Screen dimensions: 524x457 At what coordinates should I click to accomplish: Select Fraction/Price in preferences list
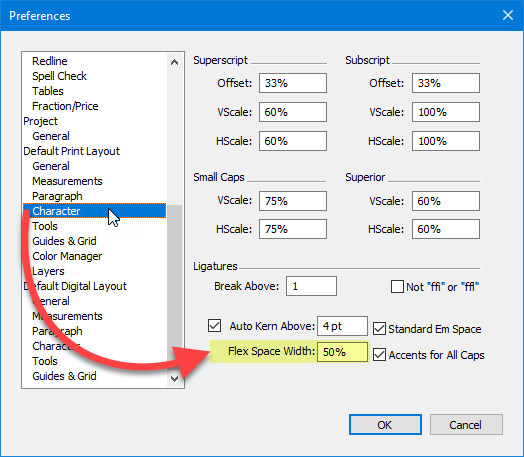point(65,106)
